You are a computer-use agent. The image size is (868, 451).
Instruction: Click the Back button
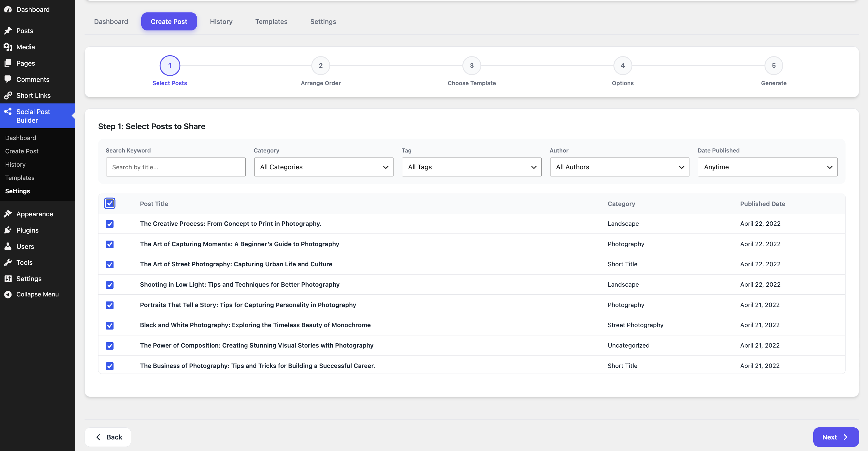coord(108,437)
